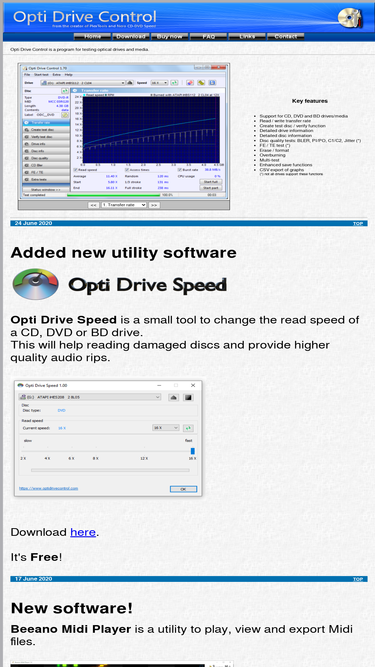Click the TOP link beside 24 June 2020
This screenshot has width=375, height=667.
click(358, 223)
